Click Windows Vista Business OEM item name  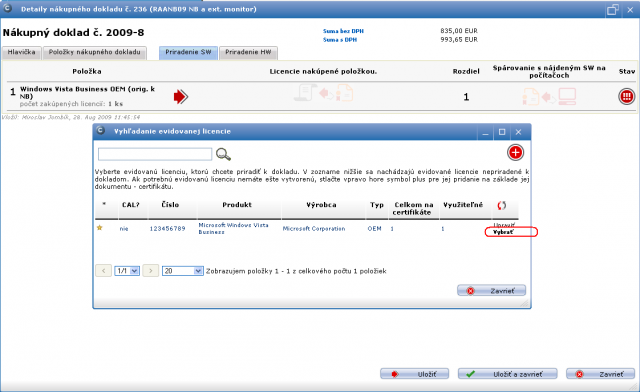point(87,93)
